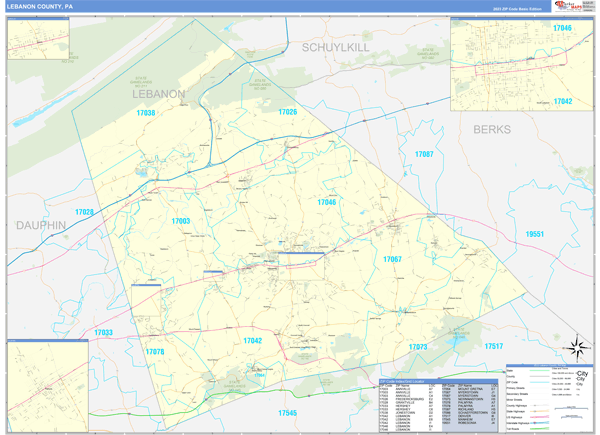
Task: Click the large City label sample in legend
Action: pyautogui.click(x=580, y=374)
